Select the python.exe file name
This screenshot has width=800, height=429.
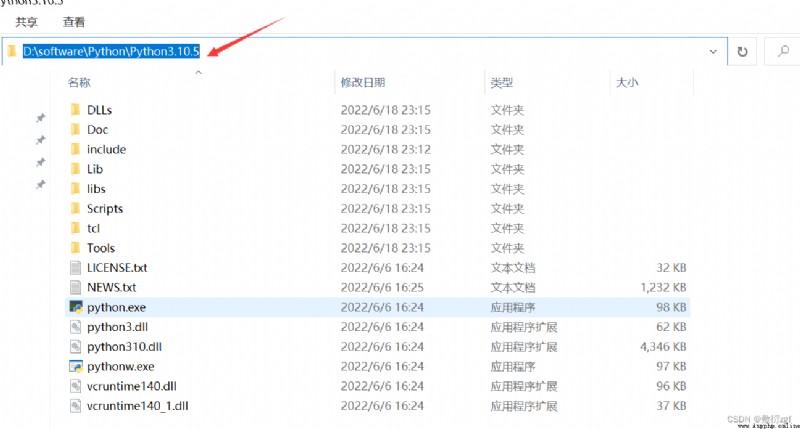(x=116, y=307)
